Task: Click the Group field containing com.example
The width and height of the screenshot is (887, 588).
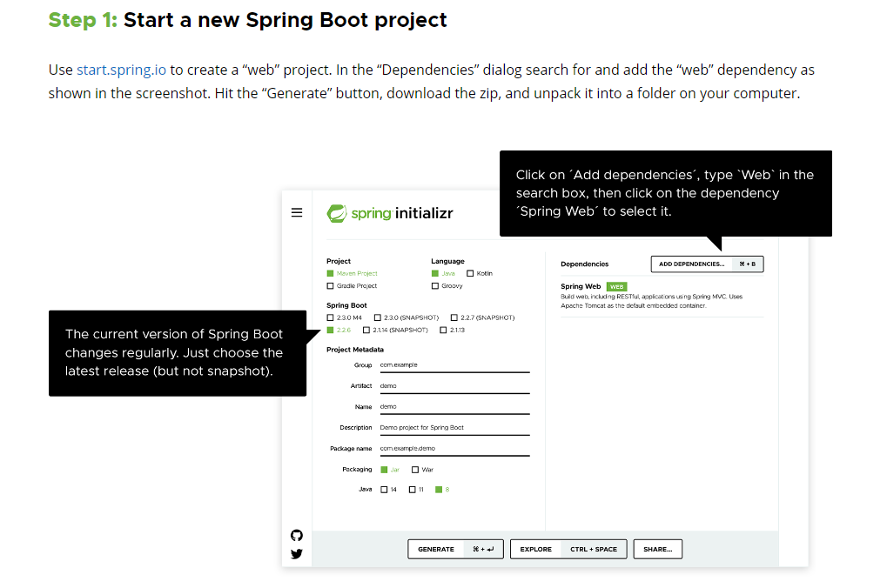Action: 454,365
